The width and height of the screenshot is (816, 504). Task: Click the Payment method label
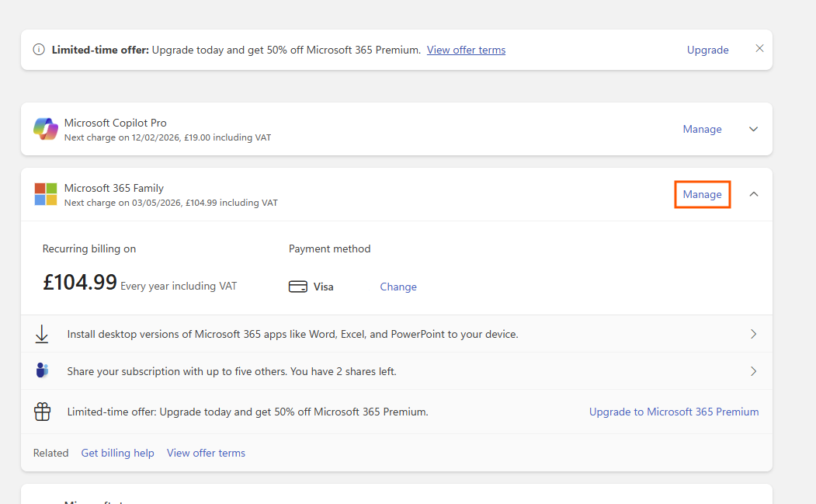[329, 249]
